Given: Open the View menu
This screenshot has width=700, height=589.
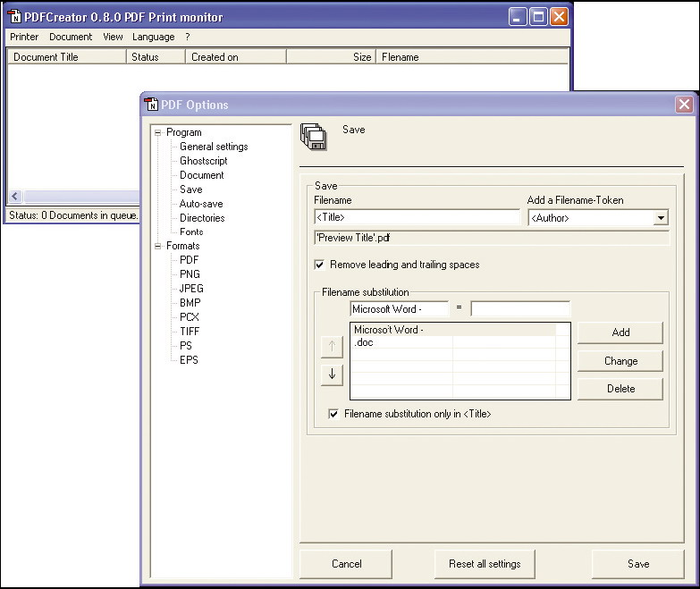Looking at the screenshot, I should point(113,37).
